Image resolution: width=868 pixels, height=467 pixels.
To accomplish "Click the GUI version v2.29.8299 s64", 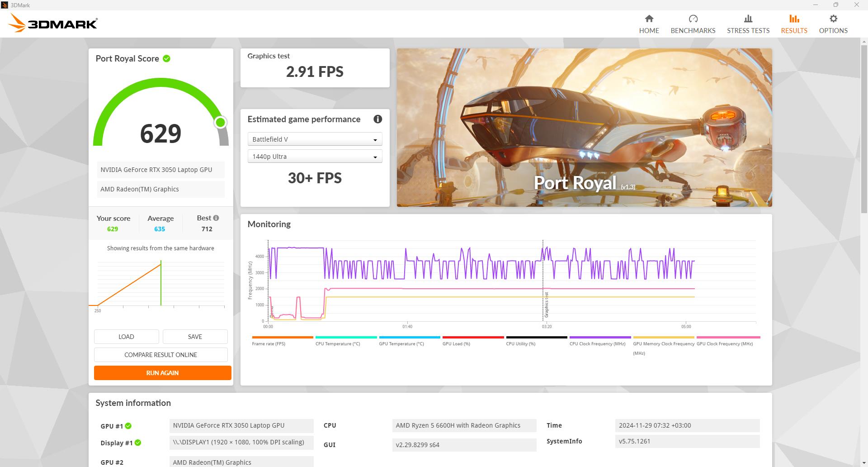I will click(464, 445).
